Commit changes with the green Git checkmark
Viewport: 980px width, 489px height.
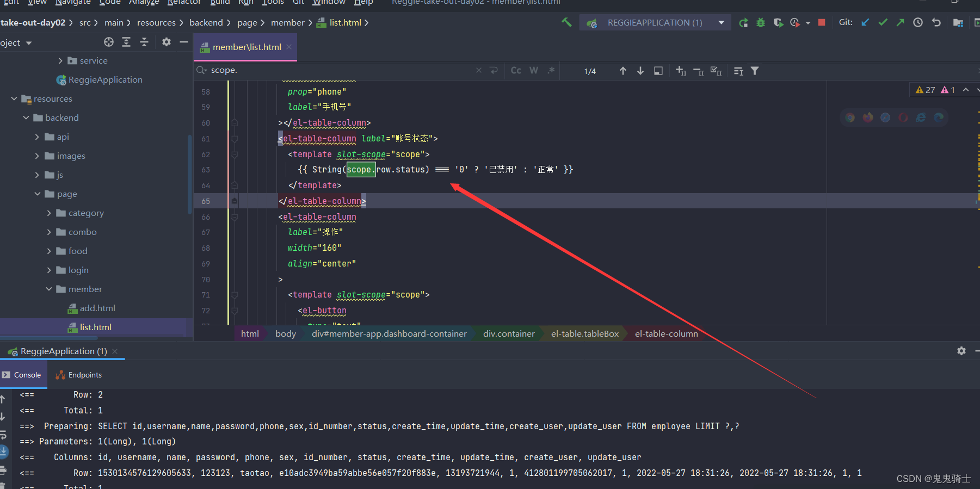click(x=883, y=22)
